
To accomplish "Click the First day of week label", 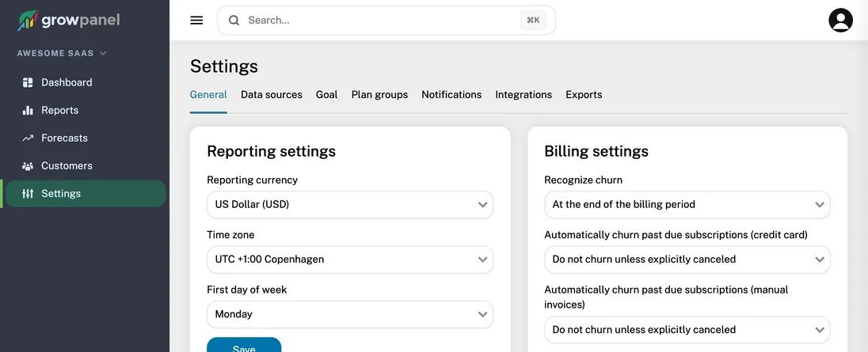I will pyautogui.click(x=247, y=290).
